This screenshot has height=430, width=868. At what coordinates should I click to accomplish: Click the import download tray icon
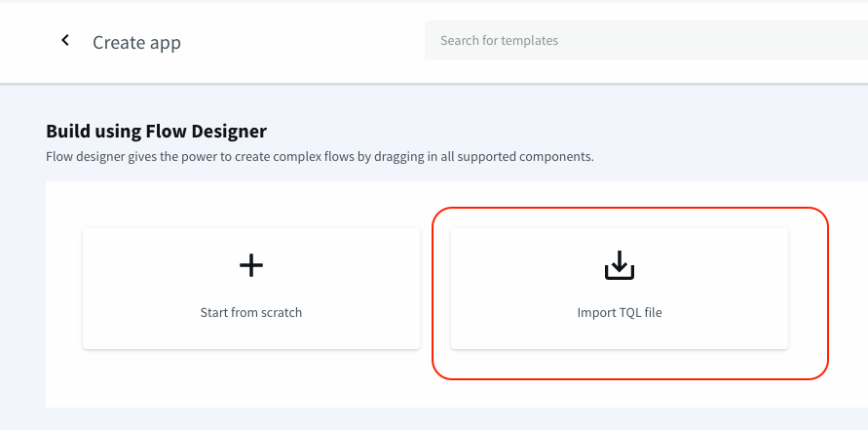pos(620,265)
